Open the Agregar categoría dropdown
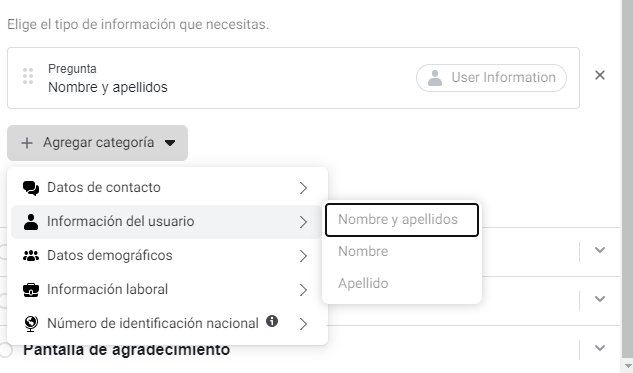Viewport: 633px width, 373px height. click(97, 143)
